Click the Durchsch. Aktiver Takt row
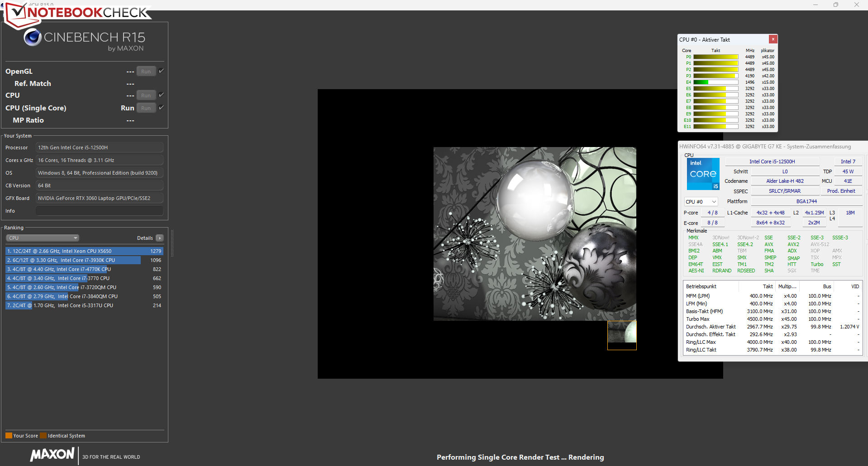The height and width of the screenshot is (466, 868). 773,327
